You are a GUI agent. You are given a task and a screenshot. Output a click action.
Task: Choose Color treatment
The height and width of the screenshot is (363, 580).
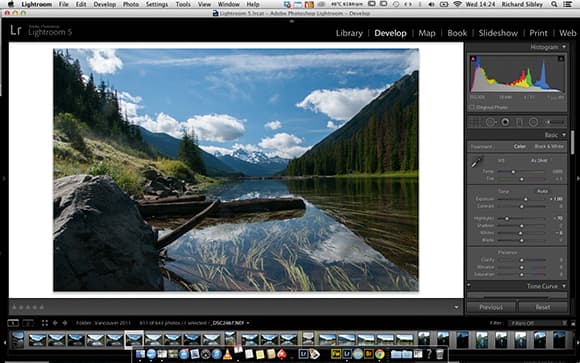click(x=519, y=147)
